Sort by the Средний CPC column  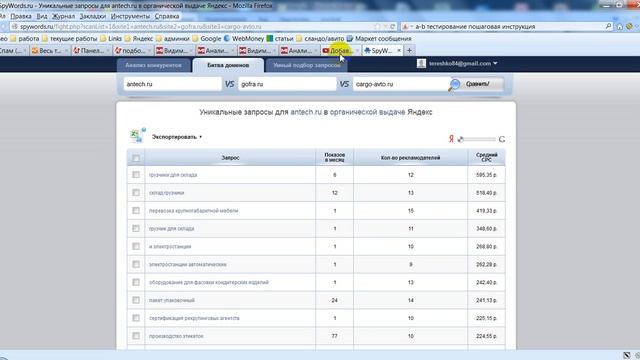487,158
